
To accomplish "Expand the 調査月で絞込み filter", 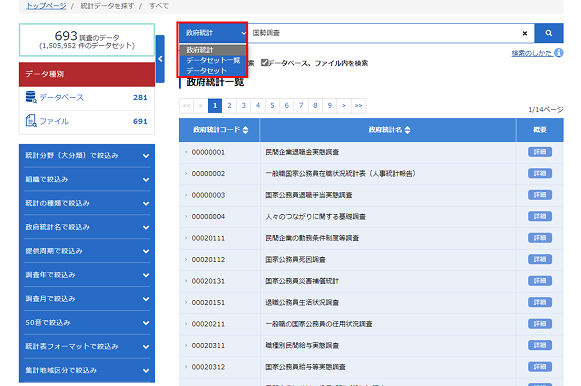I will pyautogui.click(x=87, y=299).
